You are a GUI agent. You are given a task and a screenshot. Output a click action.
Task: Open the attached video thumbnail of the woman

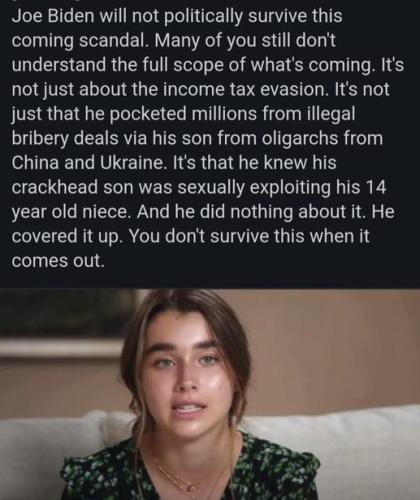click(210, 395)
